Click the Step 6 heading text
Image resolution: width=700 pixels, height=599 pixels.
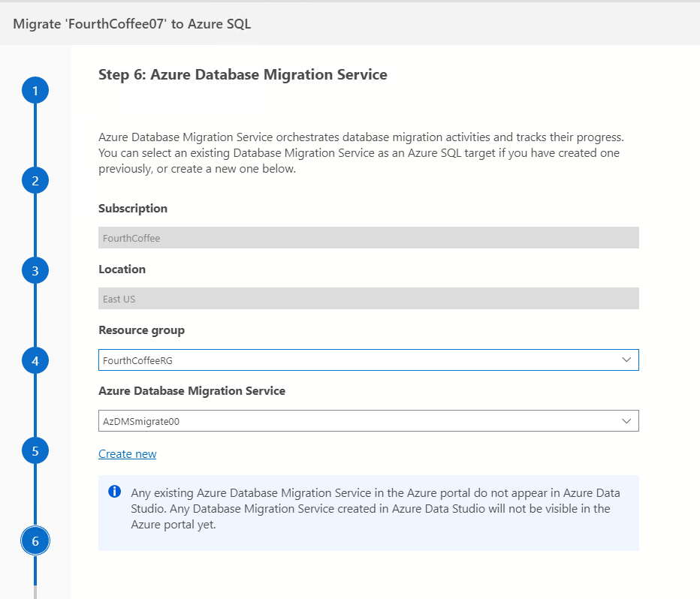243,74
